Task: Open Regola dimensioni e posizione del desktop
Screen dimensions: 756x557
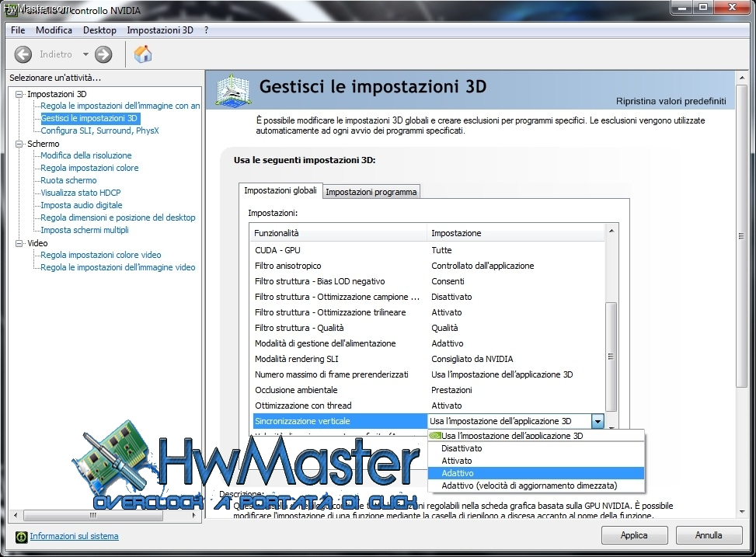Action: pos(117,218)
